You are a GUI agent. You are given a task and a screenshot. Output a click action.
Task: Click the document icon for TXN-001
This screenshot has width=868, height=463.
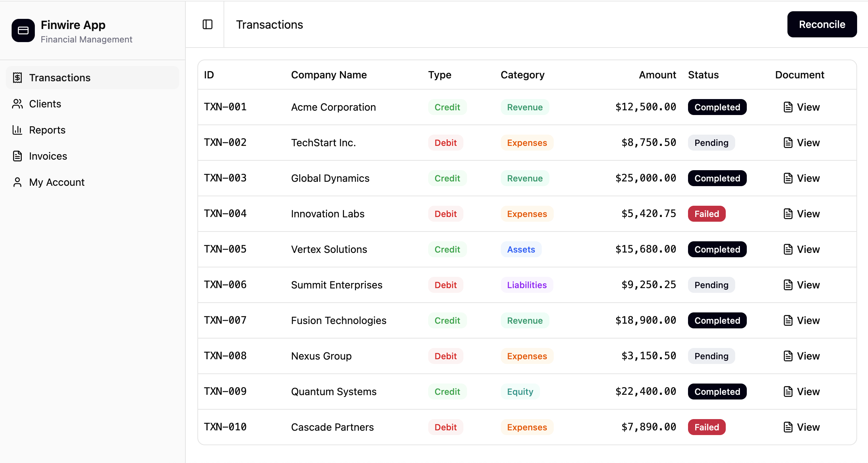[787, 107]
